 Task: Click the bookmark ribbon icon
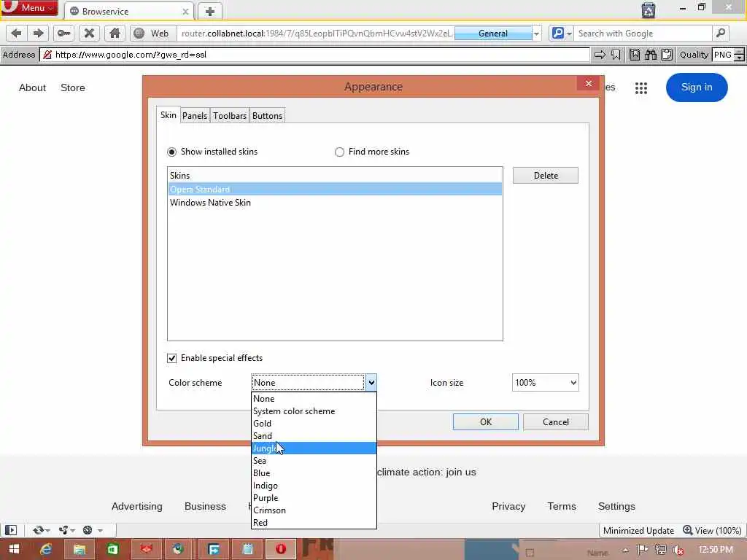616,55
